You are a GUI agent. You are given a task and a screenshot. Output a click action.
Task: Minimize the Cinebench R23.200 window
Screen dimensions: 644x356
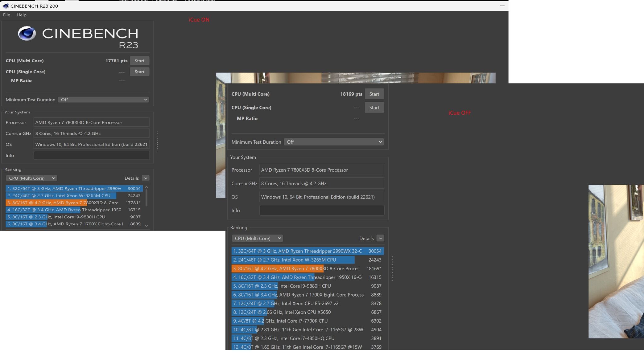tap(502, 6)
